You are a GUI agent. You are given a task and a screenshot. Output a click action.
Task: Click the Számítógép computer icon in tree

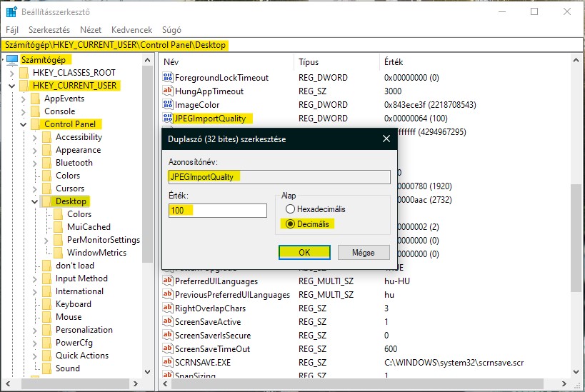coord(12,60)
